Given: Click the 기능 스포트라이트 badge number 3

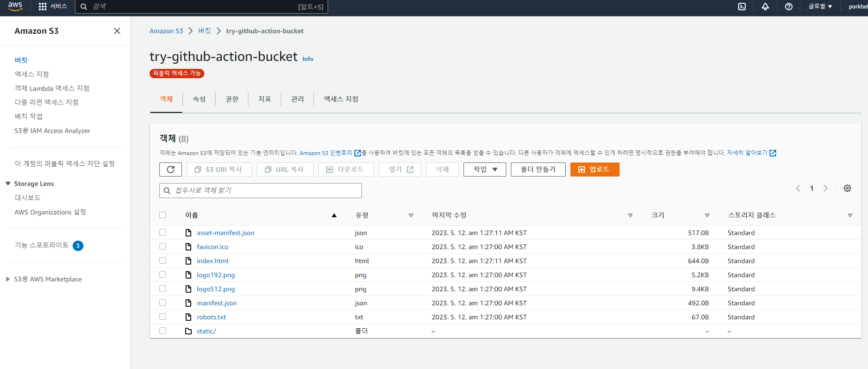Looking at the screenshot, I should (x=78, y=245).
